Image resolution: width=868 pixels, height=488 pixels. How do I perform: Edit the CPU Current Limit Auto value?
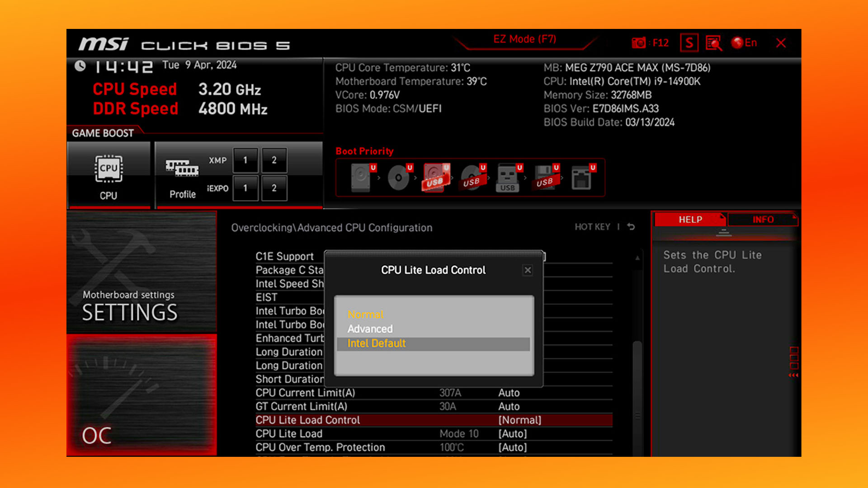pos(509,393)
